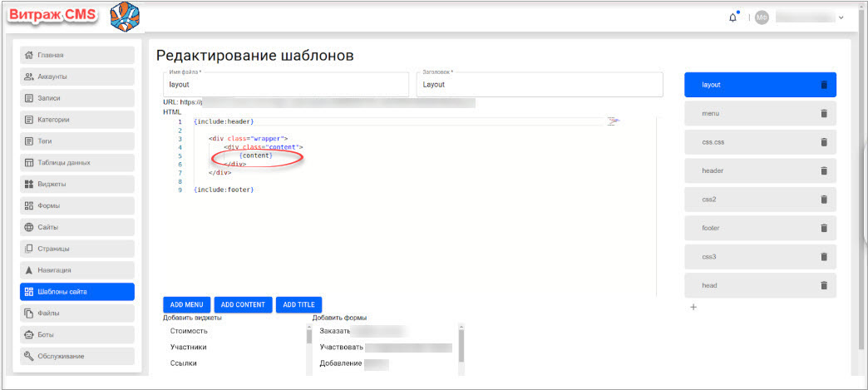The image size is (868, 390).
Task: Focus the Имя файла input field
Action: coord(286,85)
